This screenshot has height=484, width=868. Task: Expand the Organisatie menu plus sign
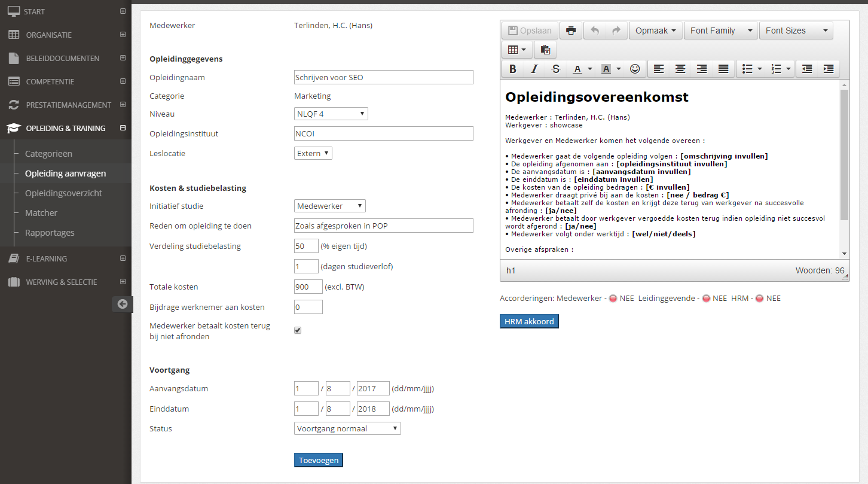[123, 35]
